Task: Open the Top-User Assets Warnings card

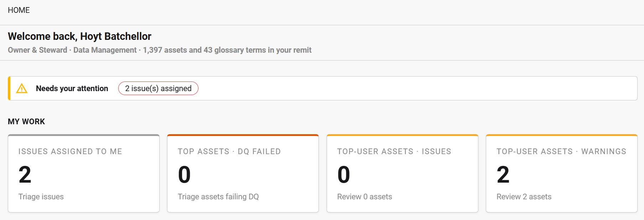Action: (x=562, y=173)
